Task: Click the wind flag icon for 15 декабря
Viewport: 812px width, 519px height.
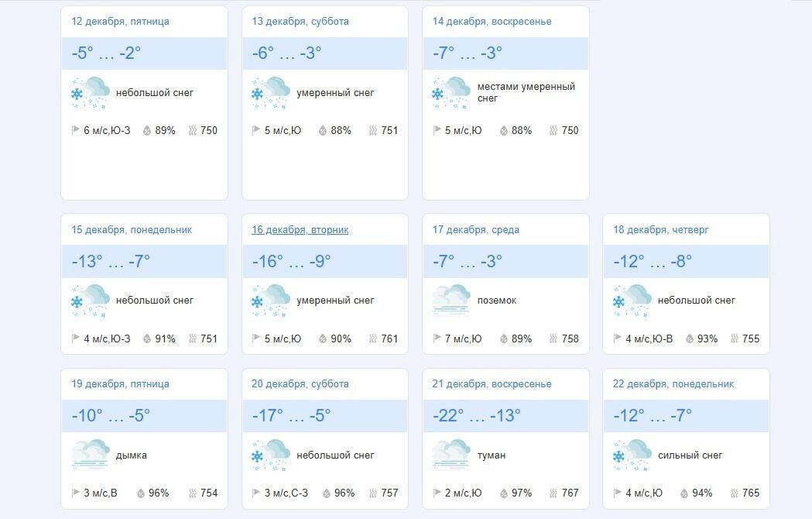Action: [76, 339]
